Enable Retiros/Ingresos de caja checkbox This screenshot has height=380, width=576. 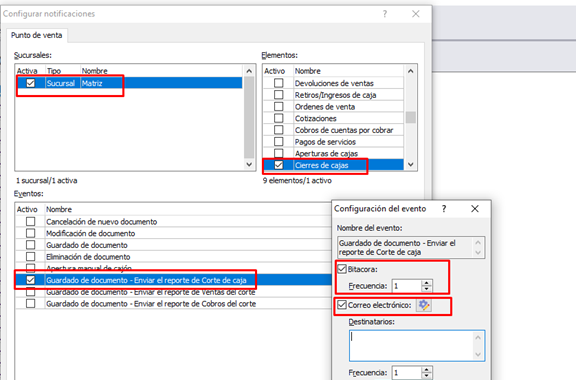(279, 95)
